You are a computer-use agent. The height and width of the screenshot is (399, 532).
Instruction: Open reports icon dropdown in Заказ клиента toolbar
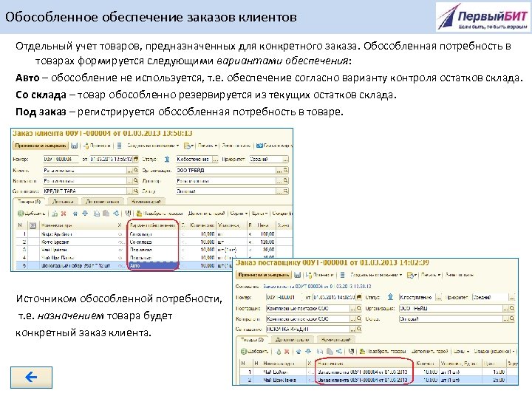coord(188,146)
